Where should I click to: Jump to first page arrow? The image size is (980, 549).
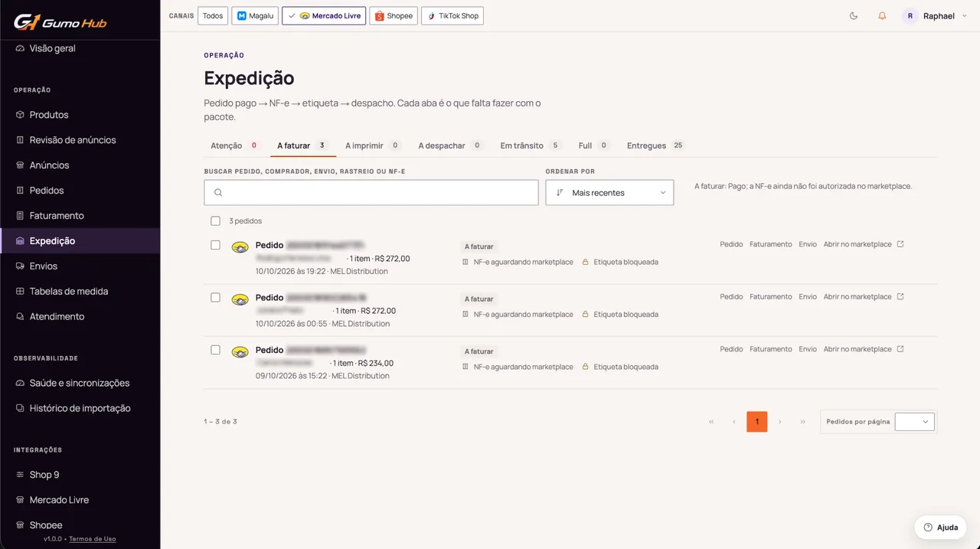coord(711,422)
